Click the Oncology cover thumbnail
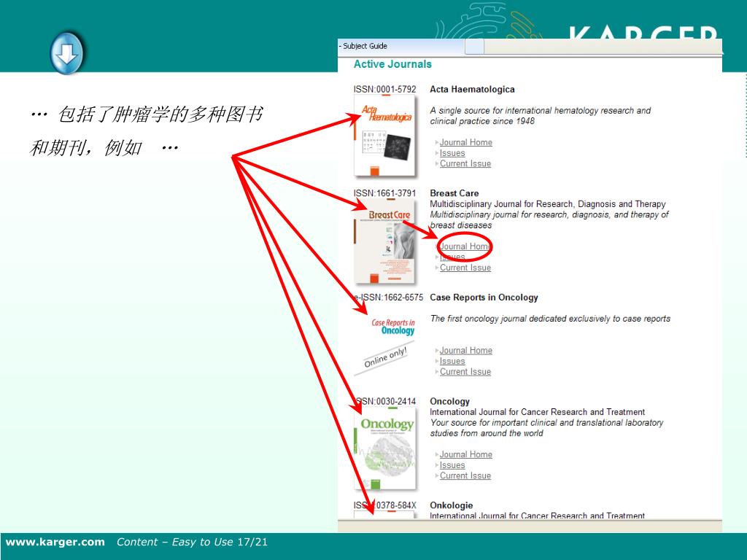 [x=385, y=448]
